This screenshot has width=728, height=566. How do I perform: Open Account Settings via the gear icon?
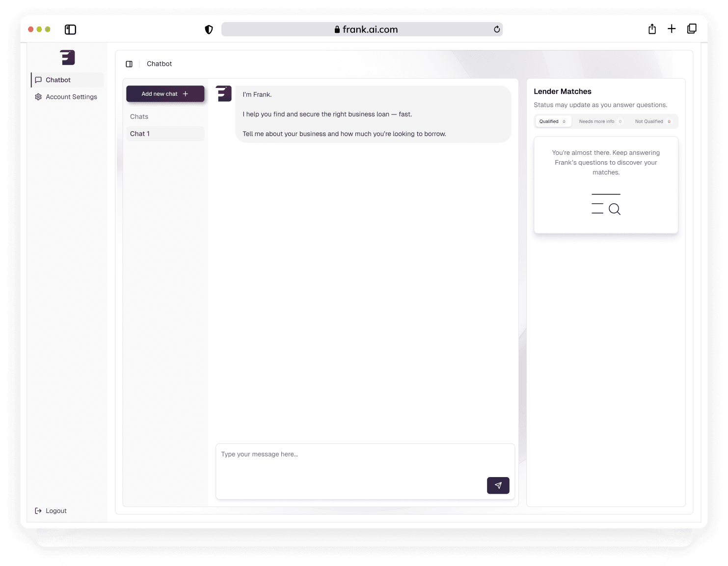coord(38,97)
